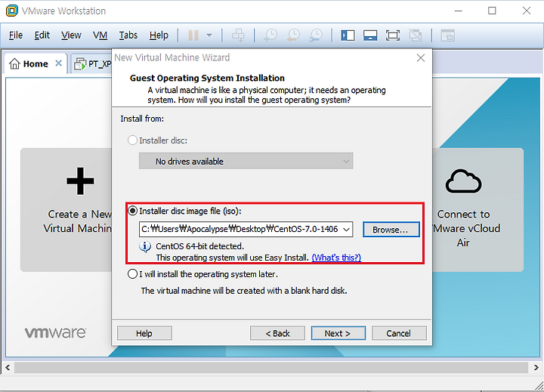Open the VM menu
The image size is (544, 392).
pos(100,35)
